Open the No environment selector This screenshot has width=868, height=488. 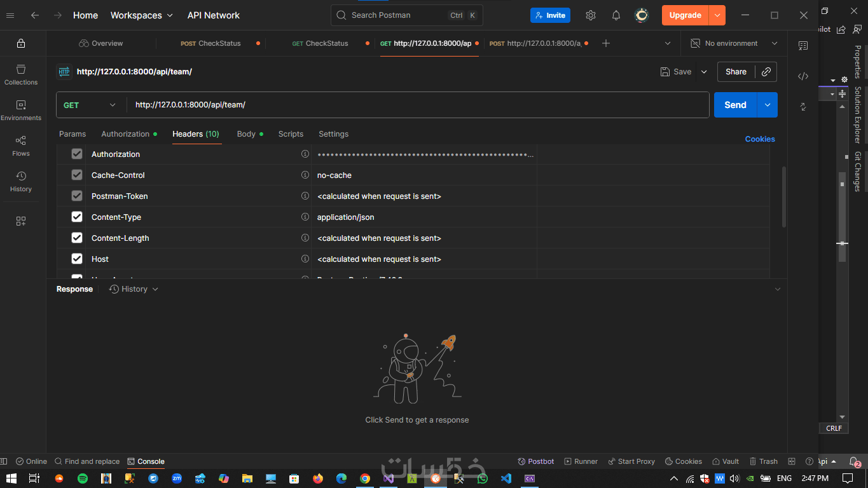[734, 43]
